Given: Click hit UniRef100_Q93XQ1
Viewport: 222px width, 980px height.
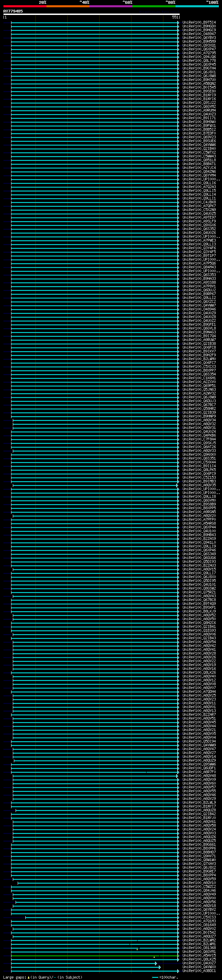Looking at the screenshot, I should [199, 45].
